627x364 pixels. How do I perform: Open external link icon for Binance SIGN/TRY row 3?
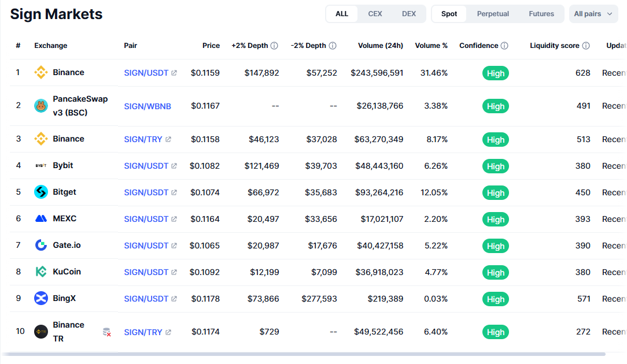point(168,139)
